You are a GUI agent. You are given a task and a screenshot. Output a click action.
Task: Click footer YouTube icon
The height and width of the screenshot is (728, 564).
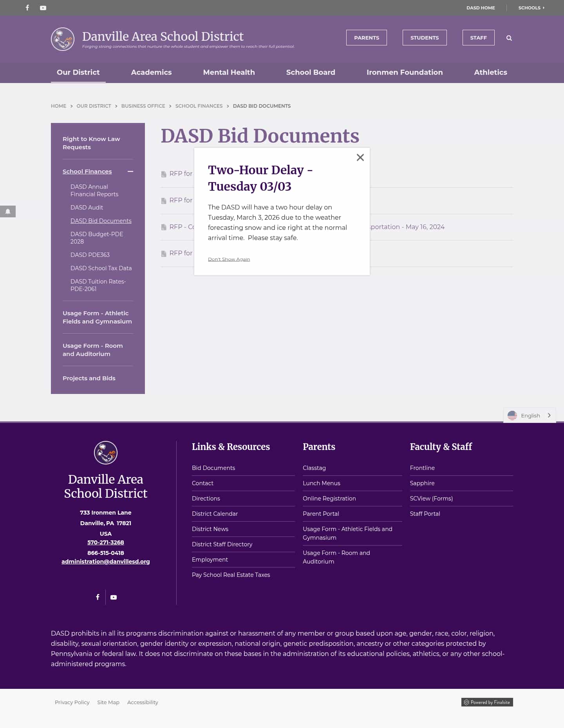tap(114, 597)
